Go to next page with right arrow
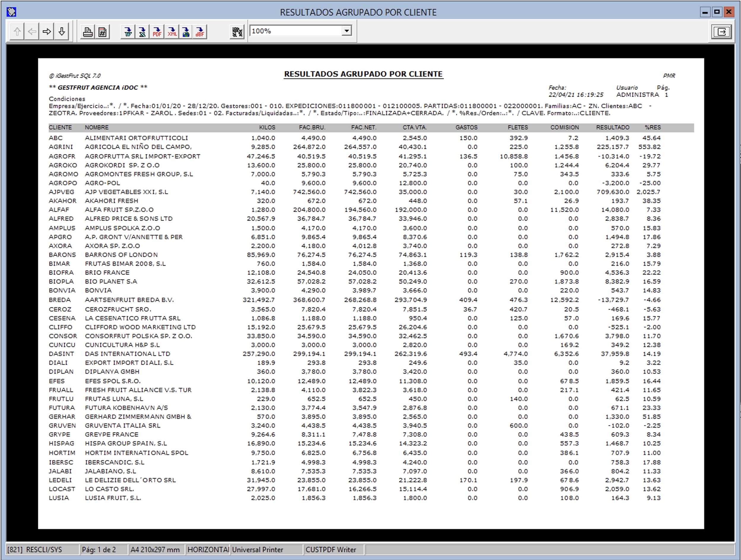The height and width of the screenshot is (560, 741). click(x=47, y=32)
